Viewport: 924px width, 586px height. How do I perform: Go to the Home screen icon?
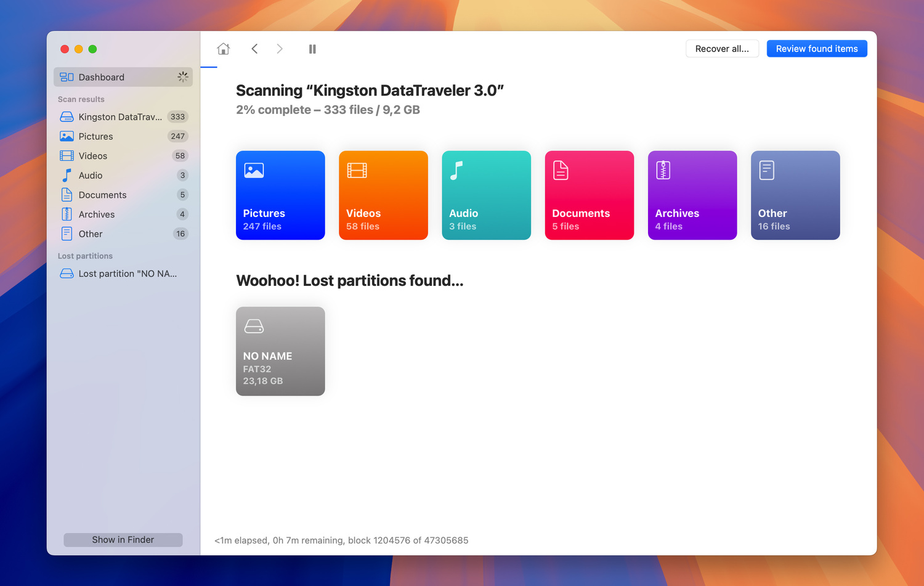(x=223, y=49)
